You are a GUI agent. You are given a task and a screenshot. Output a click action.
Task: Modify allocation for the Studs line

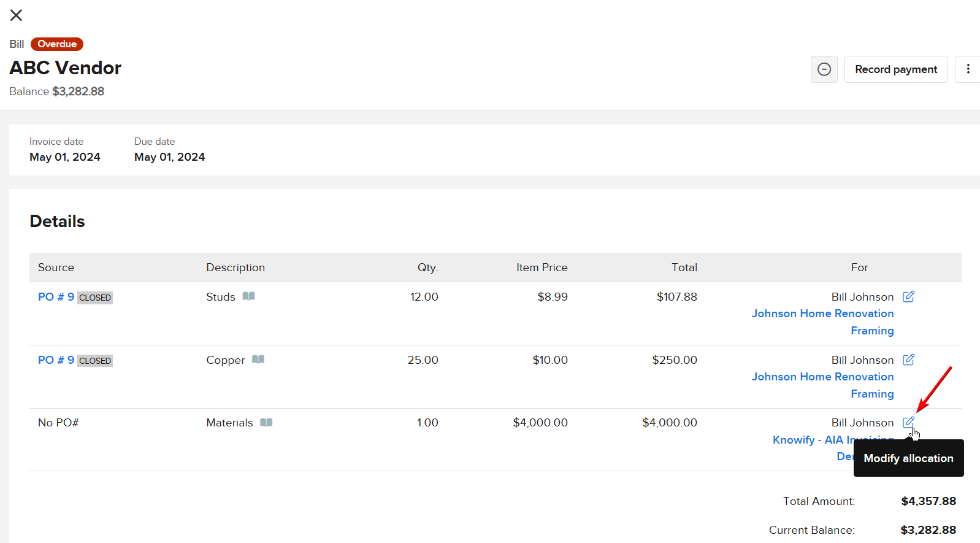tap(908, 297)
